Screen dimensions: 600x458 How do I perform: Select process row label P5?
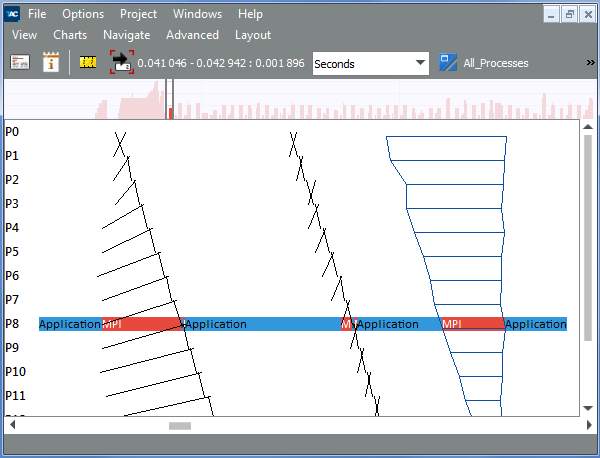point(12,251)
